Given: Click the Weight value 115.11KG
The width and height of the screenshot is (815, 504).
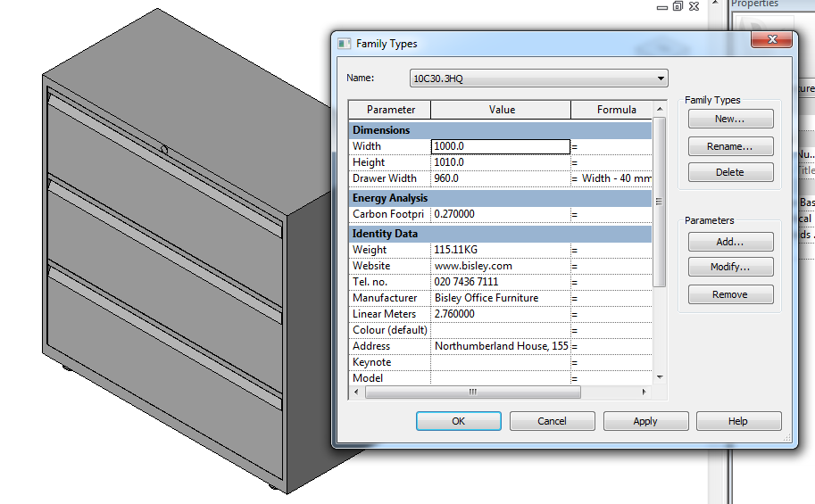Looking at the screenshot, I should [x=501, y=250].
